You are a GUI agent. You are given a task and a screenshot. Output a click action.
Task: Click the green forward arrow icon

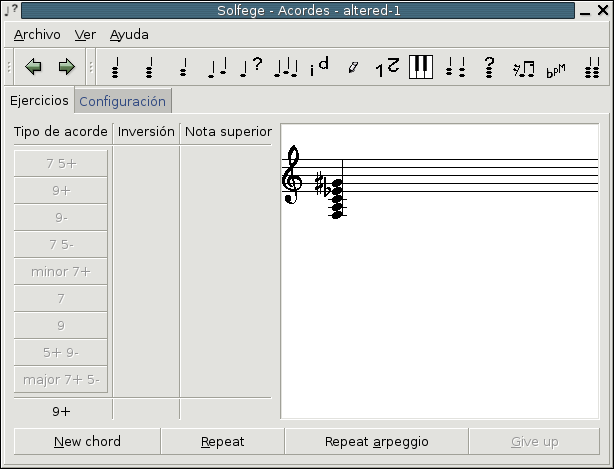click(x=66, y=67)
